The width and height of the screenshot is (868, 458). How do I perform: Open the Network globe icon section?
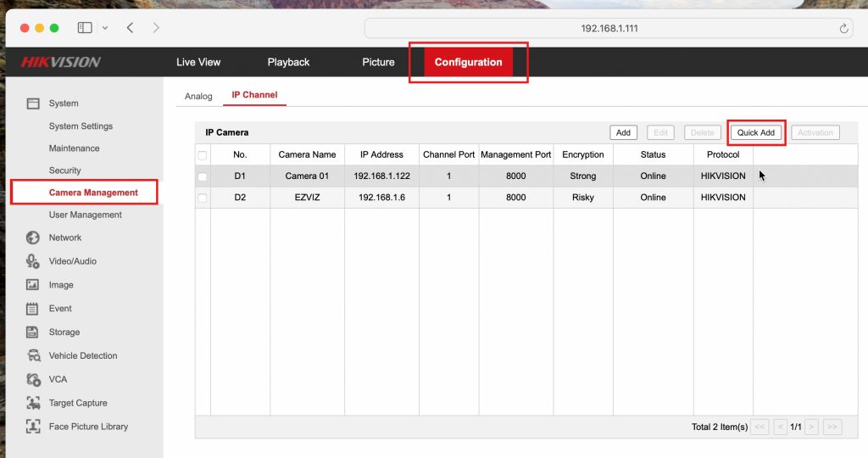click(x=33, y=237)
